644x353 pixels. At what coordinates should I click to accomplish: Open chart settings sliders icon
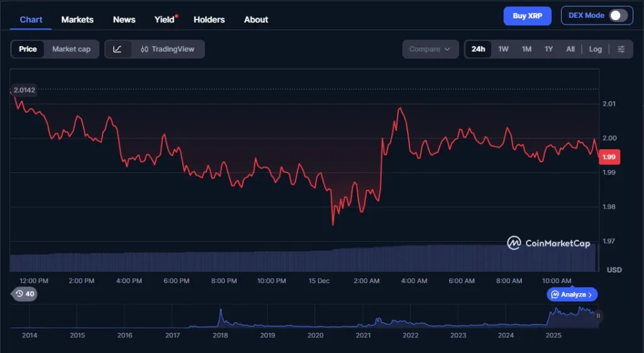pos(621,49)
